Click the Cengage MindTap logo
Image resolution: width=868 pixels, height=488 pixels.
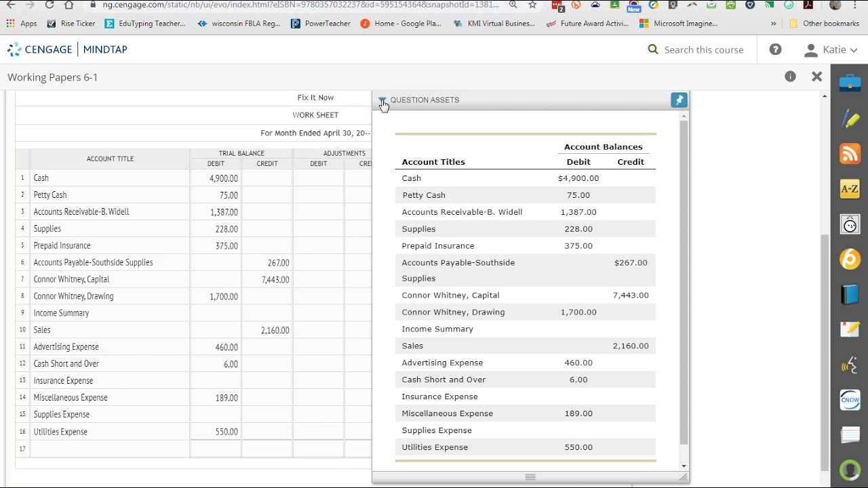(x=67, y=49)
